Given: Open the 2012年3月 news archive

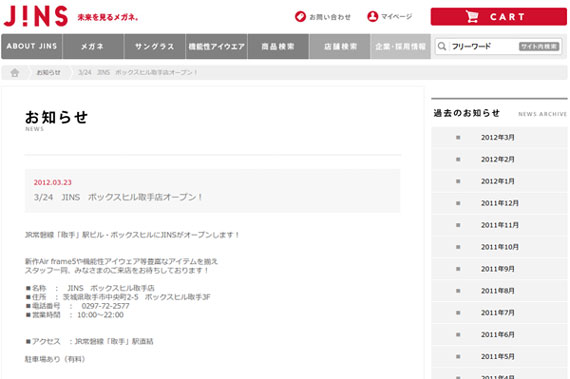Looking at the screenshot, I should coord(499,137).
